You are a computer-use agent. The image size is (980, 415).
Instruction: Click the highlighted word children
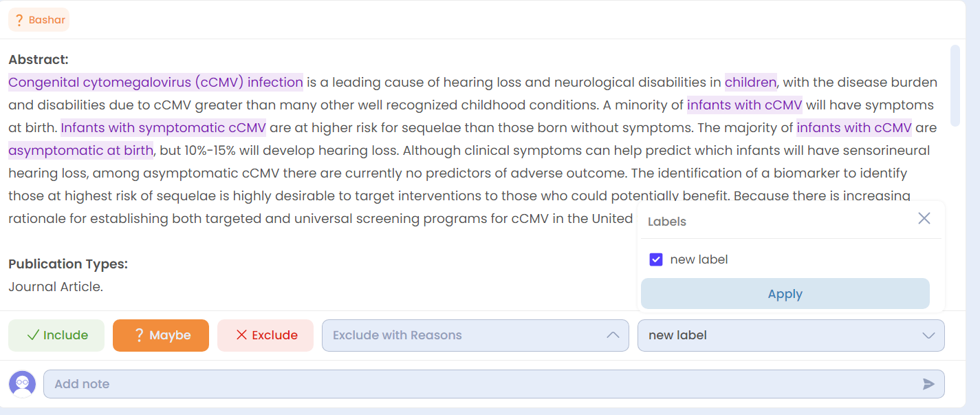(x=750, y=83)
